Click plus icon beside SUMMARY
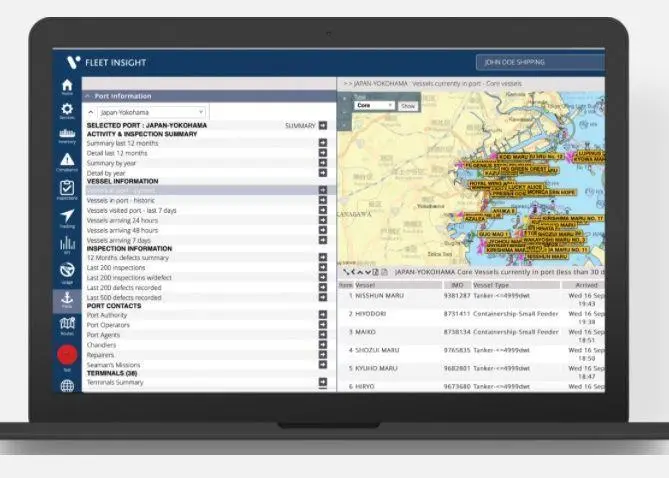 pos(323,125)
